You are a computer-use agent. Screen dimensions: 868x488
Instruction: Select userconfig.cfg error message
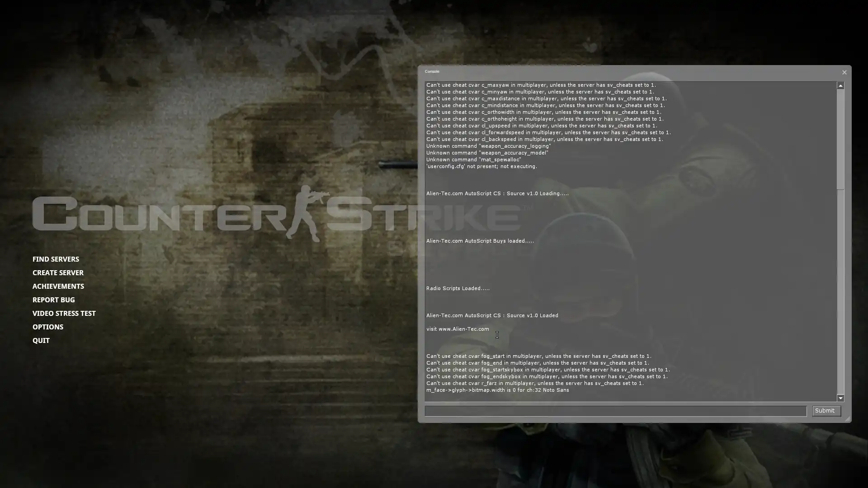[481, 166]
